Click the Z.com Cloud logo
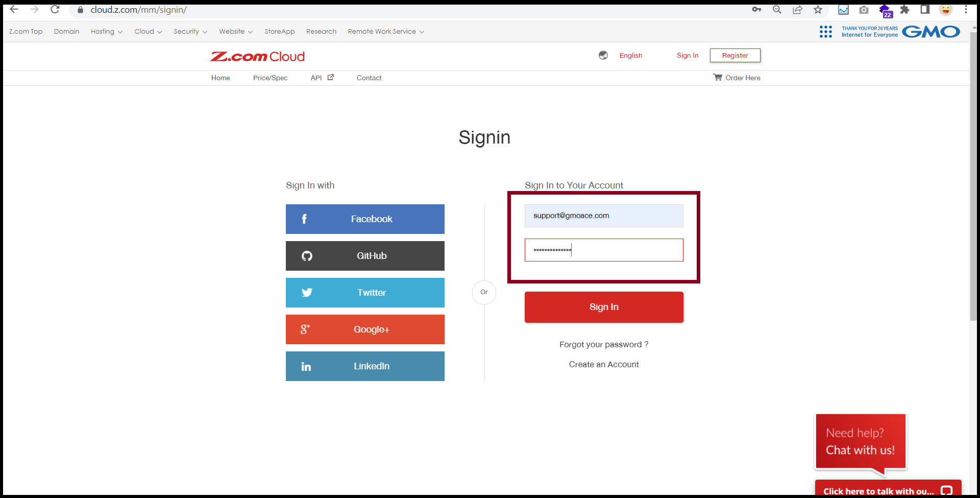The width and height of the screenshot is (980, 498). 257,56
